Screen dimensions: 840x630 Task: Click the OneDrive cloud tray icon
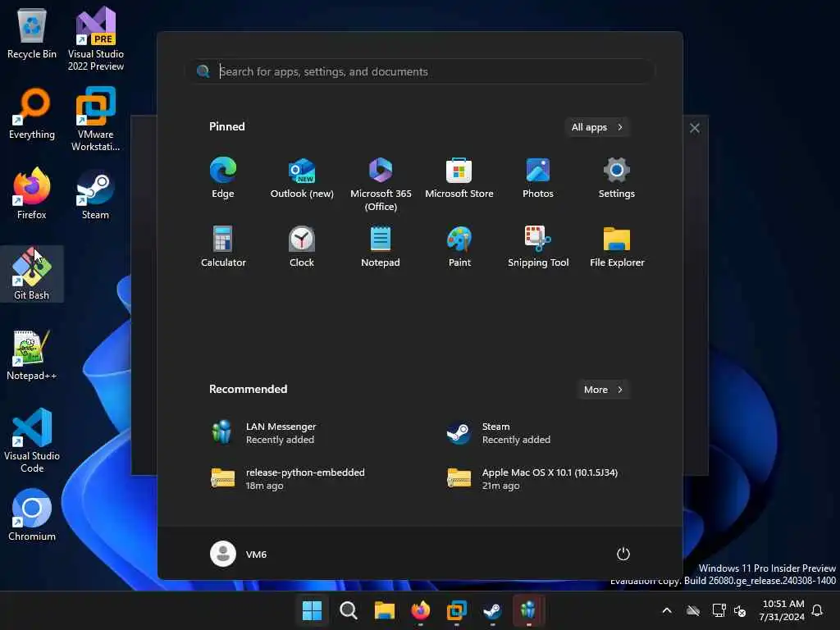[693, 610]
